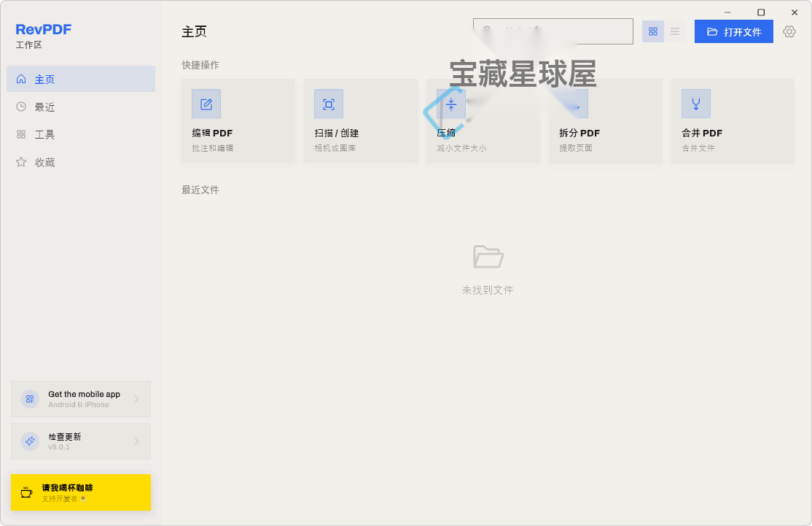
Task: Click the 工作区 label
Action: point(29,45)
